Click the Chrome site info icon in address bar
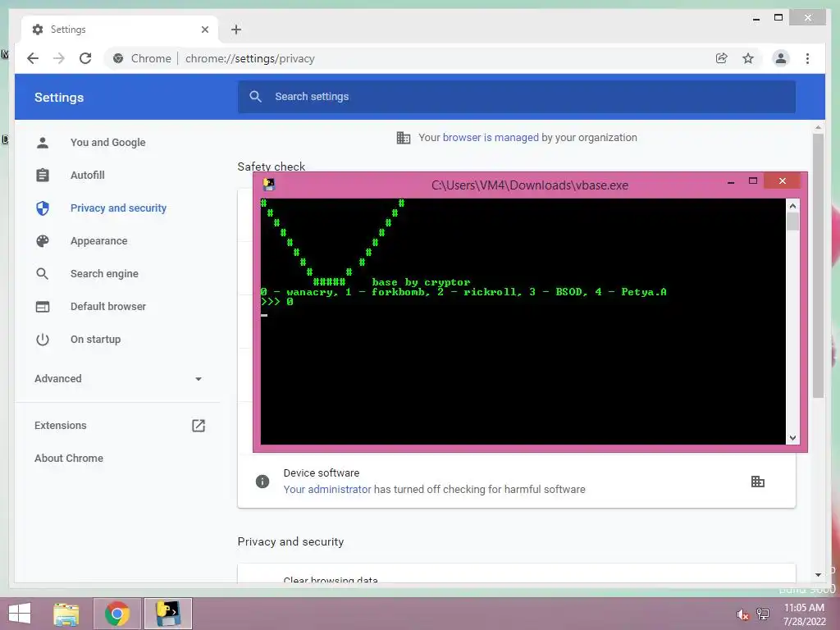Viewport: 840px width, 630px height. [118, 58]
